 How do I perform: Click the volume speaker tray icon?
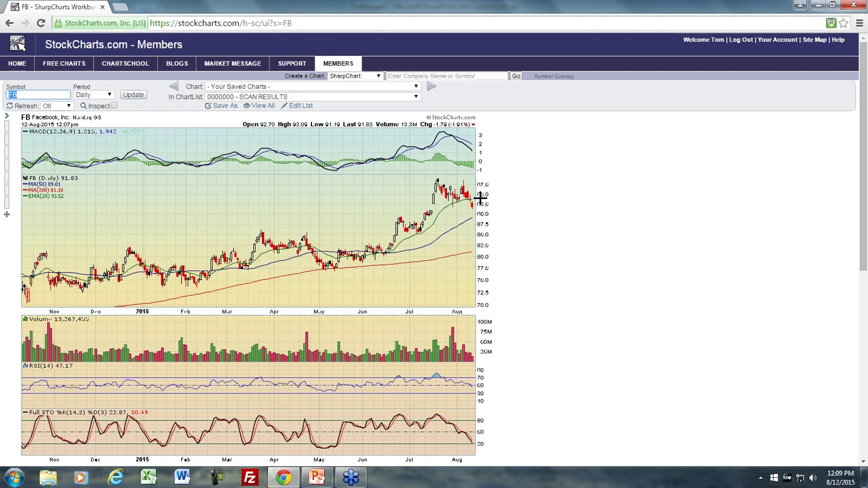click(x=813, y=478)
